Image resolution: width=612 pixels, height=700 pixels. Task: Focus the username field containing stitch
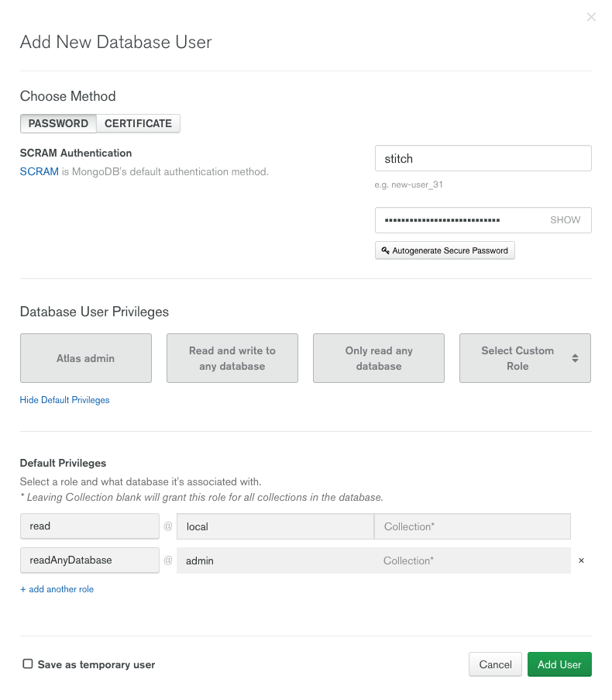pos(483,158)
